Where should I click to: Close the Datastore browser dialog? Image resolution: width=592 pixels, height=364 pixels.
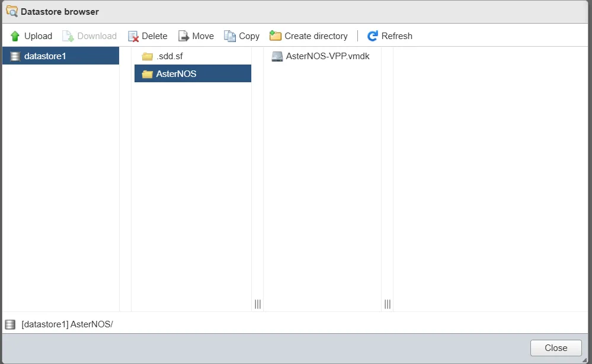point(555,348)
